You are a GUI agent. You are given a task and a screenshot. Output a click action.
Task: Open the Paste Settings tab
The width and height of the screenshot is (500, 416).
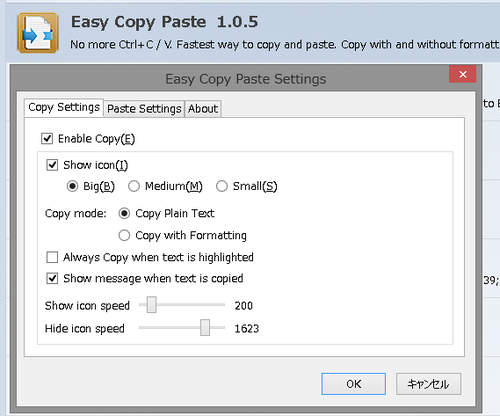144,109
